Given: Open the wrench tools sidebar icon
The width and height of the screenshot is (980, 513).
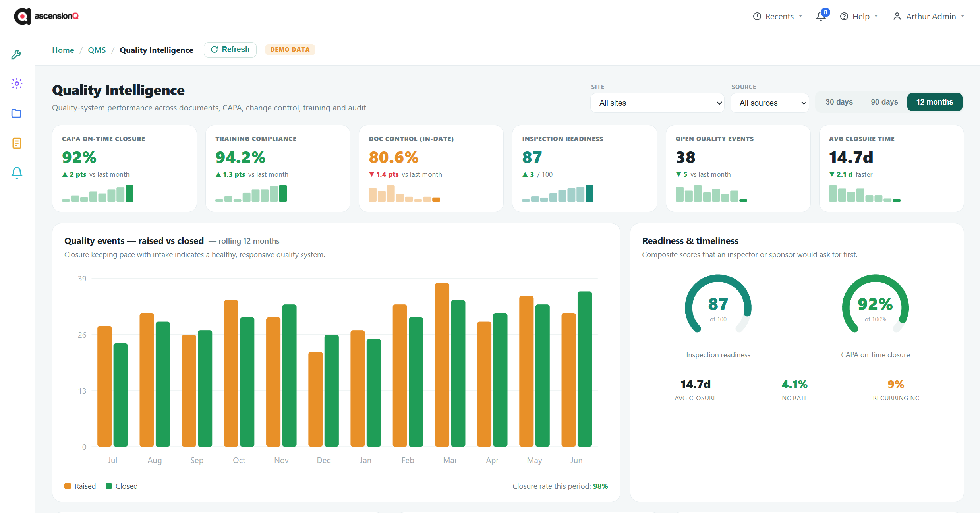Looking at the screenshot, I should [x=16, y=54].
